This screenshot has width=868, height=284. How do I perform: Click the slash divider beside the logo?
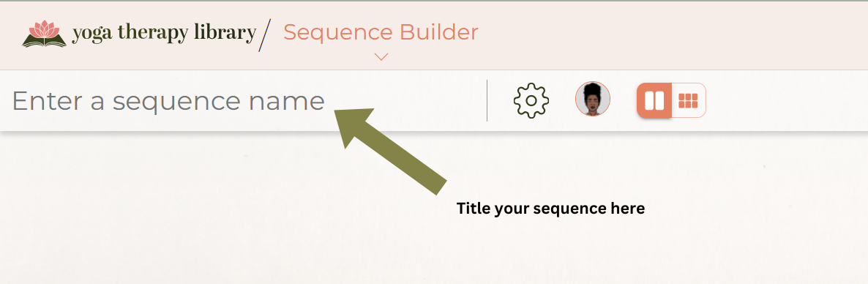[x=265, y=35]
